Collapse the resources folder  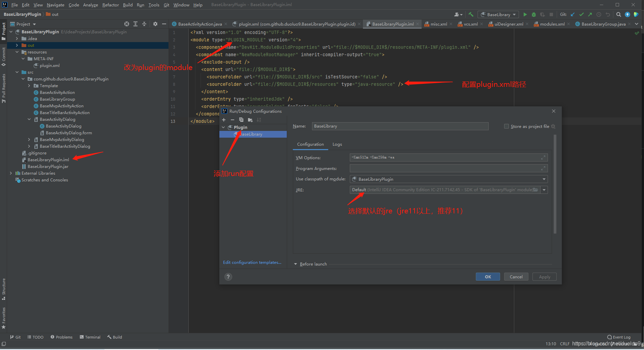[17, 52]
